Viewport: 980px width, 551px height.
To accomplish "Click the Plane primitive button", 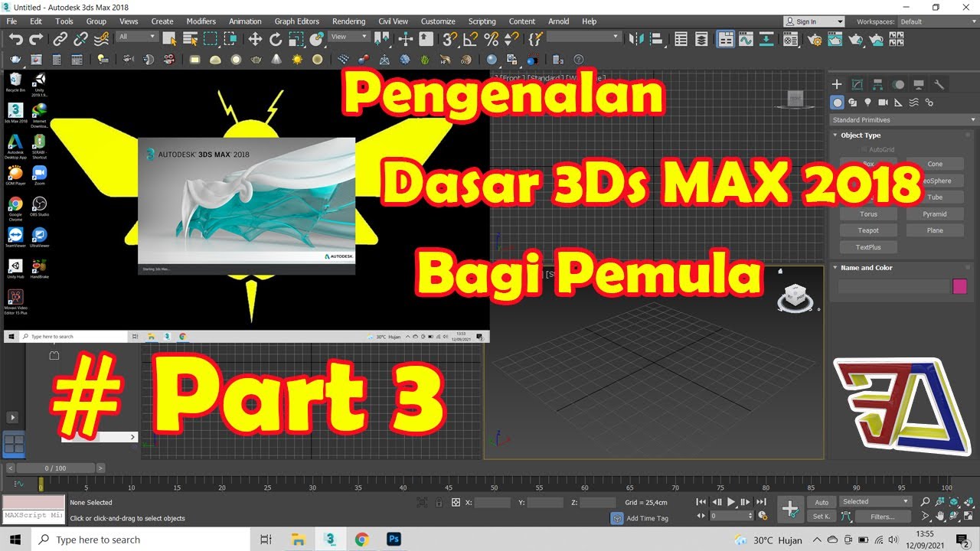I will point(935,230).
